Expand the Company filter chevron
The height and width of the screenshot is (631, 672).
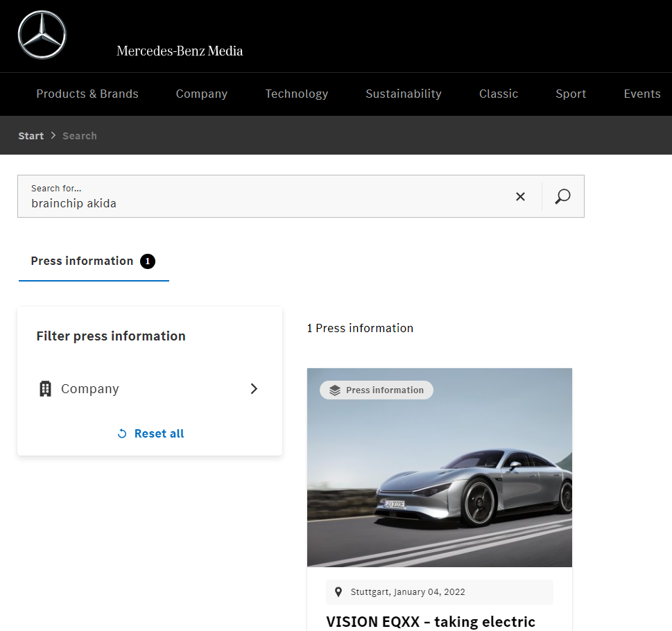pos(254,389)
